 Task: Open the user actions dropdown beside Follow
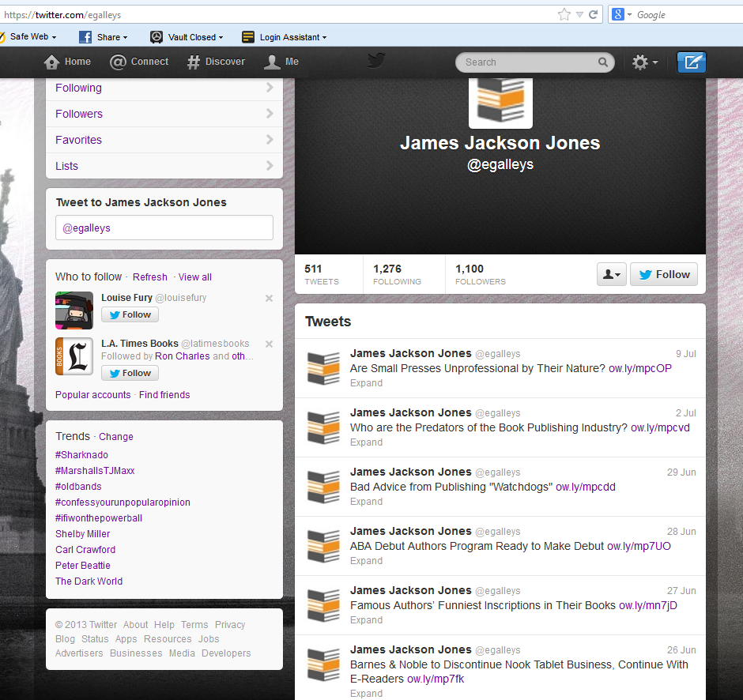612,274
